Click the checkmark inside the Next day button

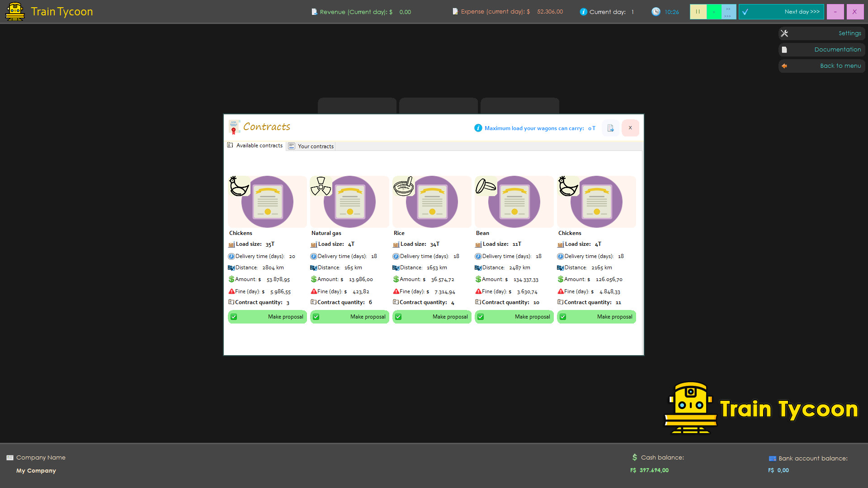tap(745, 12)
